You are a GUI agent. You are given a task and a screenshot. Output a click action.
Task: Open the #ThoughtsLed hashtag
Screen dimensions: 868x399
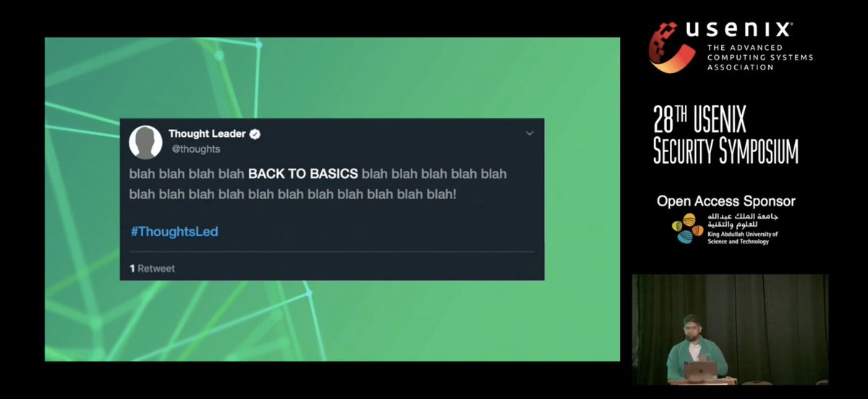[174, 232]
